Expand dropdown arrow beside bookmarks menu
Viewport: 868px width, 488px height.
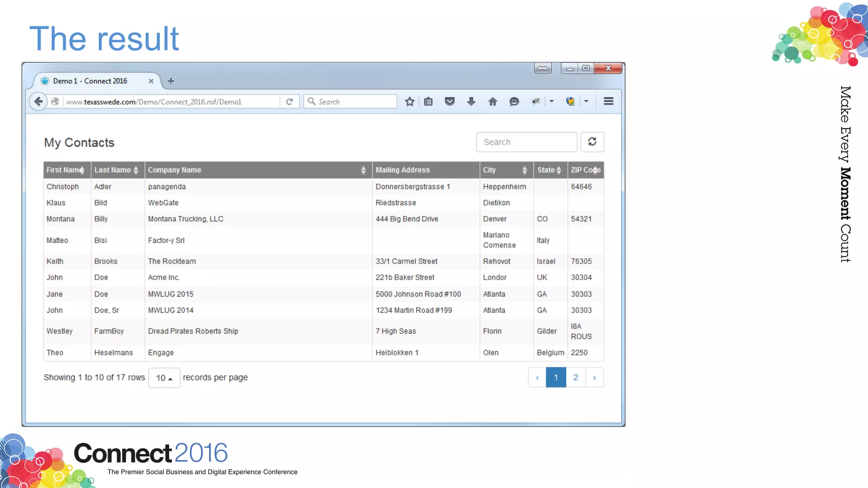coord(551,101)
